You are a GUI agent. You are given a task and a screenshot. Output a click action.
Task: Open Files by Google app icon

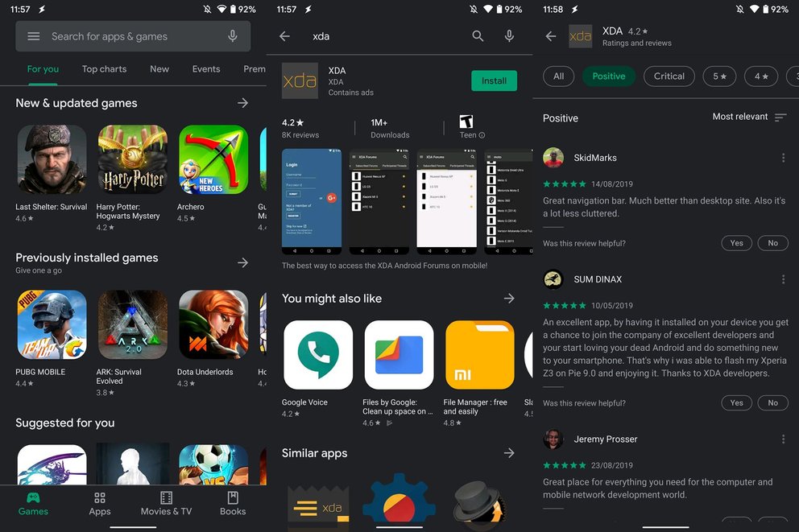(x=399, y=355)
